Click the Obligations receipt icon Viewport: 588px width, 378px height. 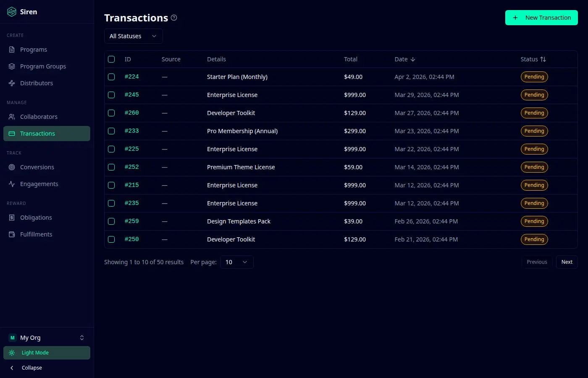pyautogui.click(x=12, y=218)
